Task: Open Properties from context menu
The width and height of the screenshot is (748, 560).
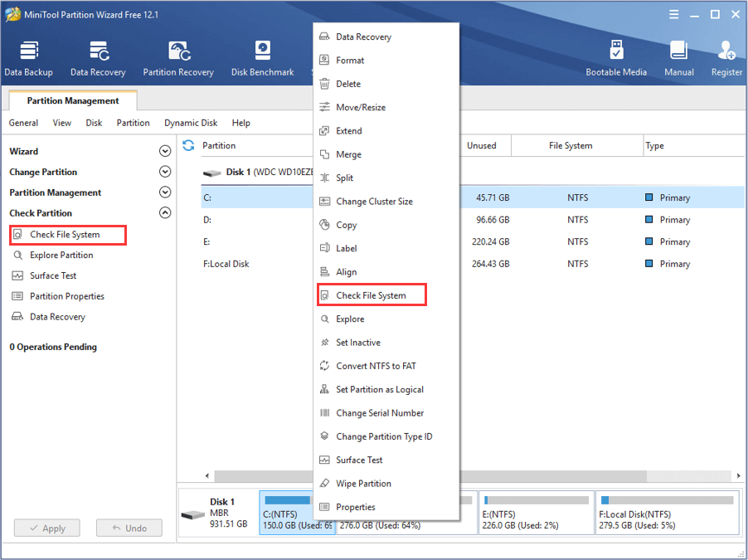Action: coord(386,507)
